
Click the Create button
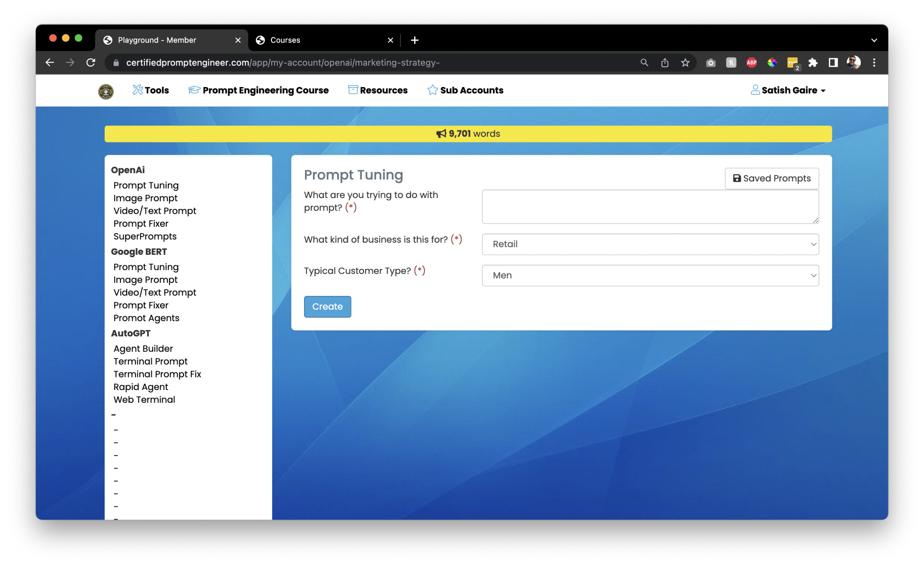(327, 307)
